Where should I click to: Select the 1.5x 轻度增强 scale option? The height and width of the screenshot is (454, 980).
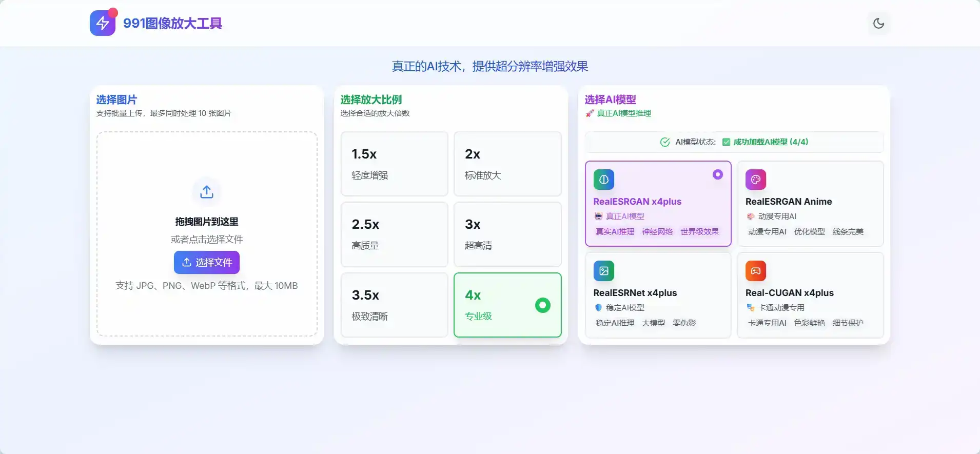(x=395, y=164)
